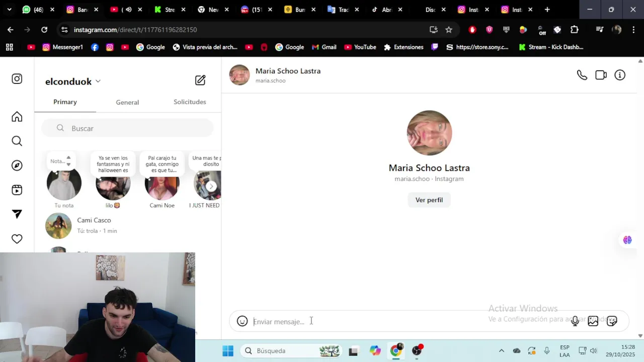The height and width of the screenshot is (362, 644).
Task: Open Chrome extensions puzzle icon
Action: pyautogui.click(x=575, y=30)
